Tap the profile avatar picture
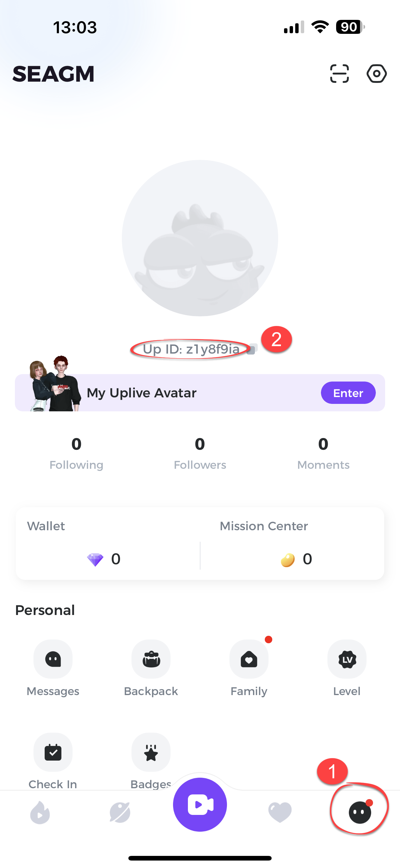Image resolution: width=400 pixels, height=868 pixels. 200,238
